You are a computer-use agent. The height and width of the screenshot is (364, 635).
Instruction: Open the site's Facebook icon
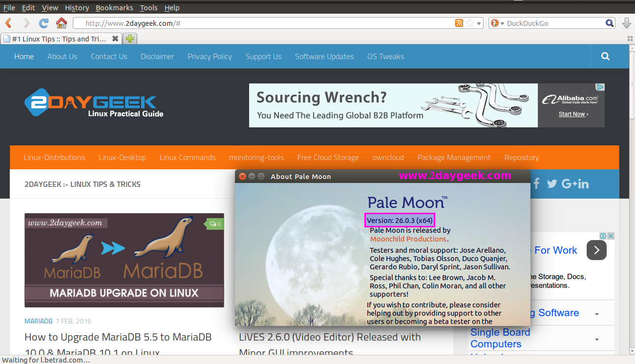(537, 183)
